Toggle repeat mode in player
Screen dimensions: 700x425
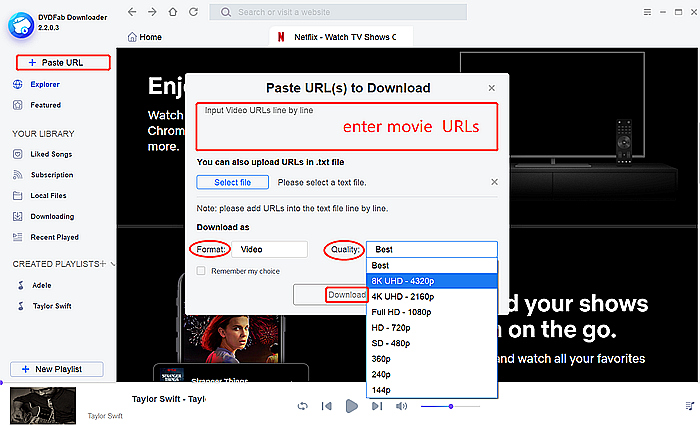302,406
